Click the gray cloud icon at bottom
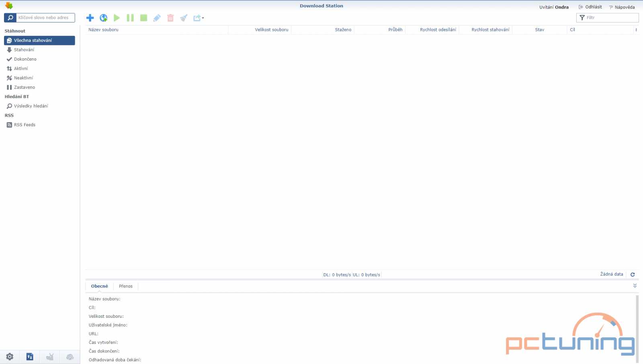 70,357
